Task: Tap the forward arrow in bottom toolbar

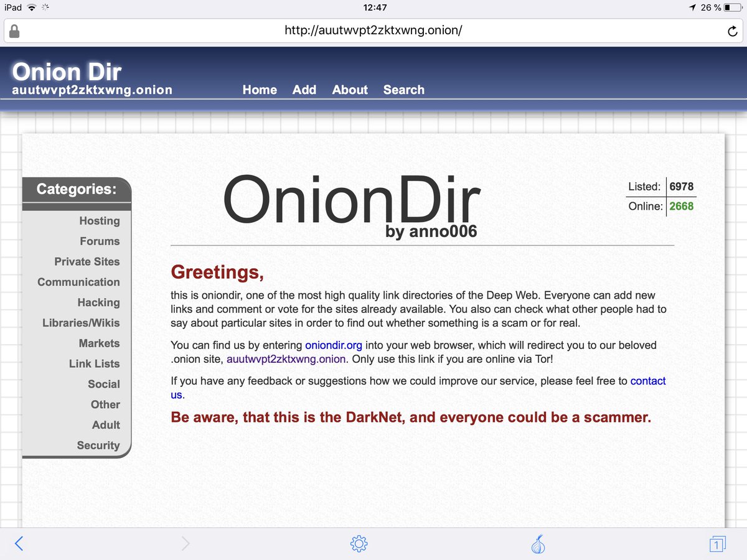Action: coord(186,544)
